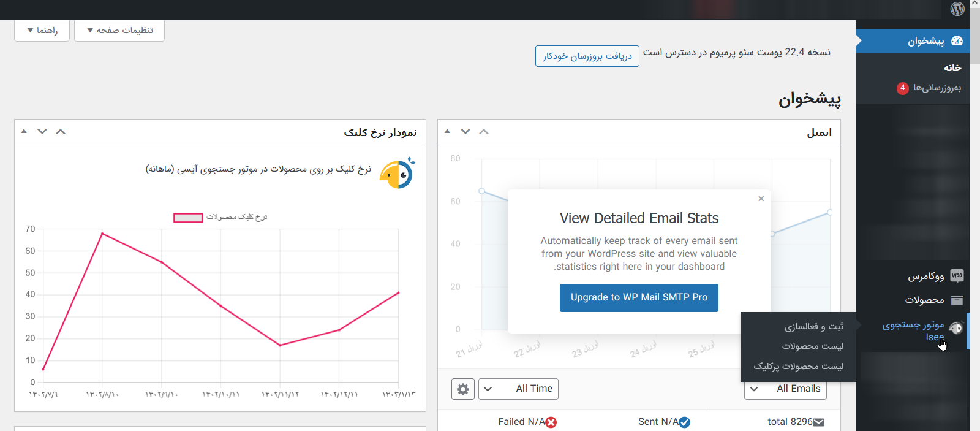Click the chart point at ۱۴۰۳/۱/۱۳
The height and width of the screenshot is (431, 980).
pos(399,292)
